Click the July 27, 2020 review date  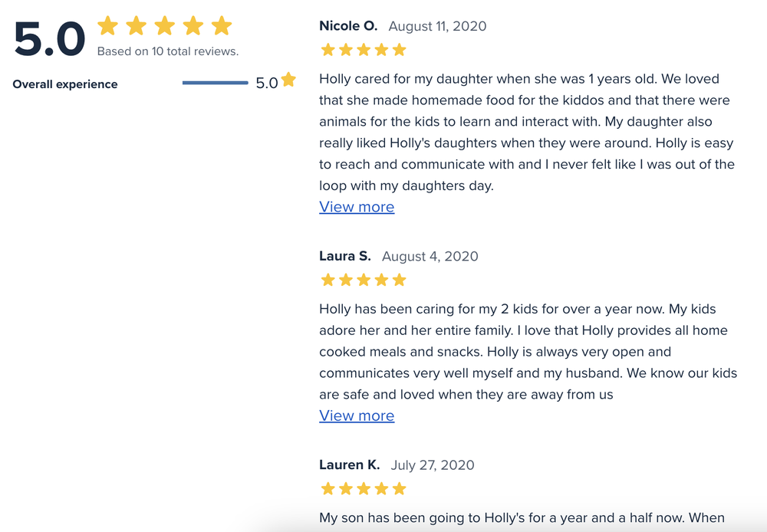pos(433,465)
